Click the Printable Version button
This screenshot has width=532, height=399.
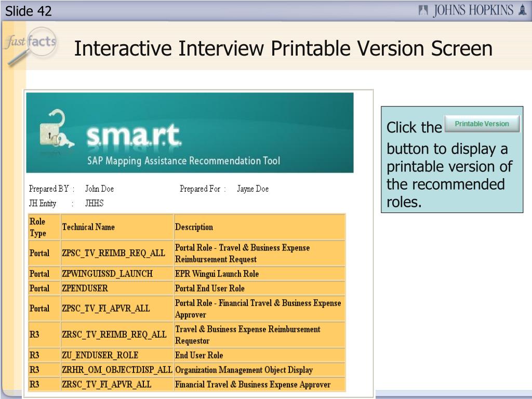point(482,124)
